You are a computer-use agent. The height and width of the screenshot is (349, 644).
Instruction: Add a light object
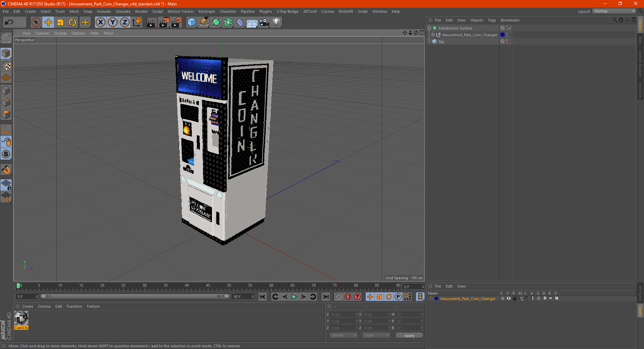tap(276, 22)
